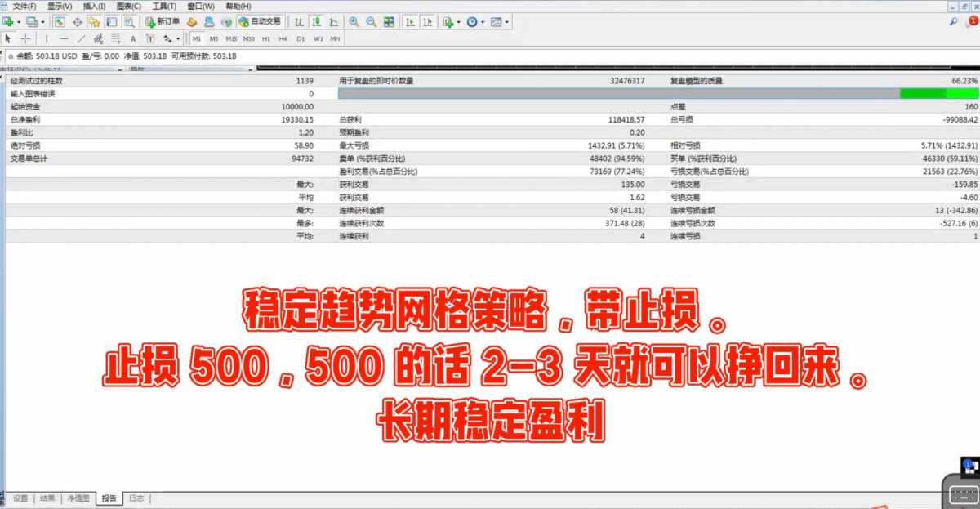Viewport: 980px width, 509px height.
Task: Switch to the 净值图 tab
Action: [x=78, y=498]
